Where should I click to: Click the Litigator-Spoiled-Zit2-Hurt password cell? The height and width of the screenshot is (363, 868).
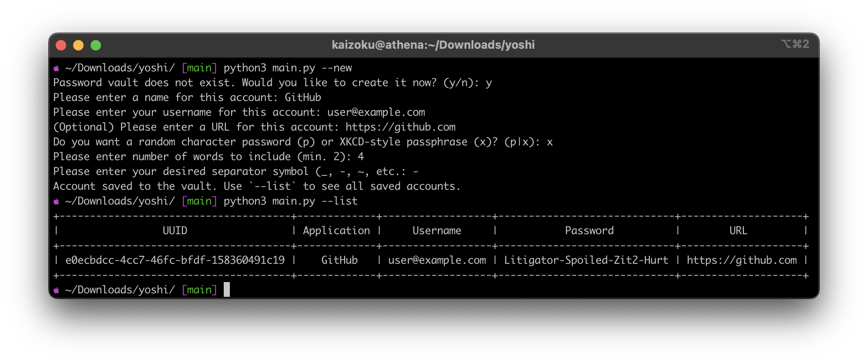click(x=586, y=260)
